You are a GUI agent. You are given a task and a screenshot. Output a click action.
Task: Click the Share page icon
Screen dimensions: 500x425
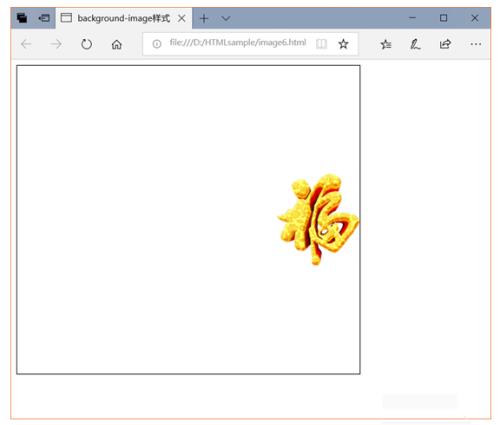[x=445, y=44]
